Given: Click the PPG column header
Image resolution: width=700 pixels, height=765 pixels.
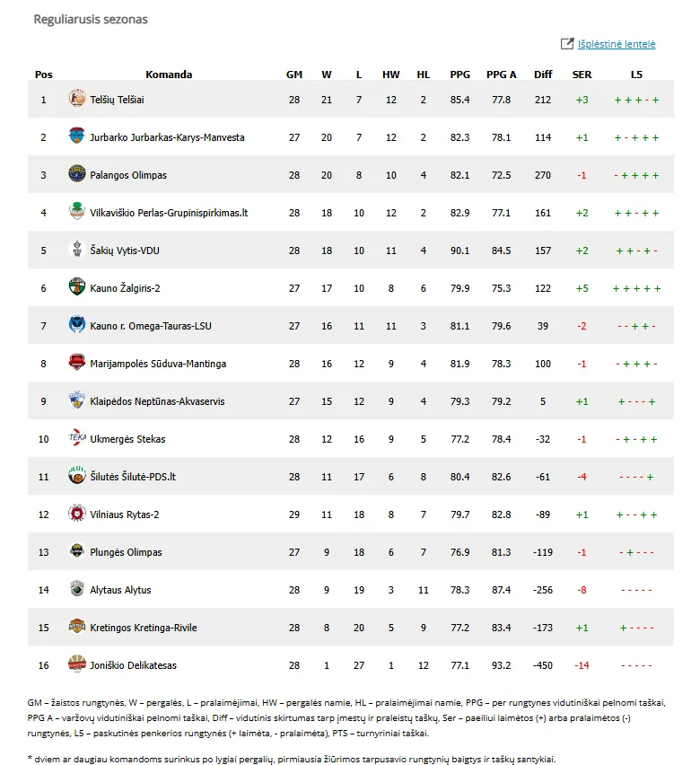Looking at the screenshot, I should pos(459,75).
